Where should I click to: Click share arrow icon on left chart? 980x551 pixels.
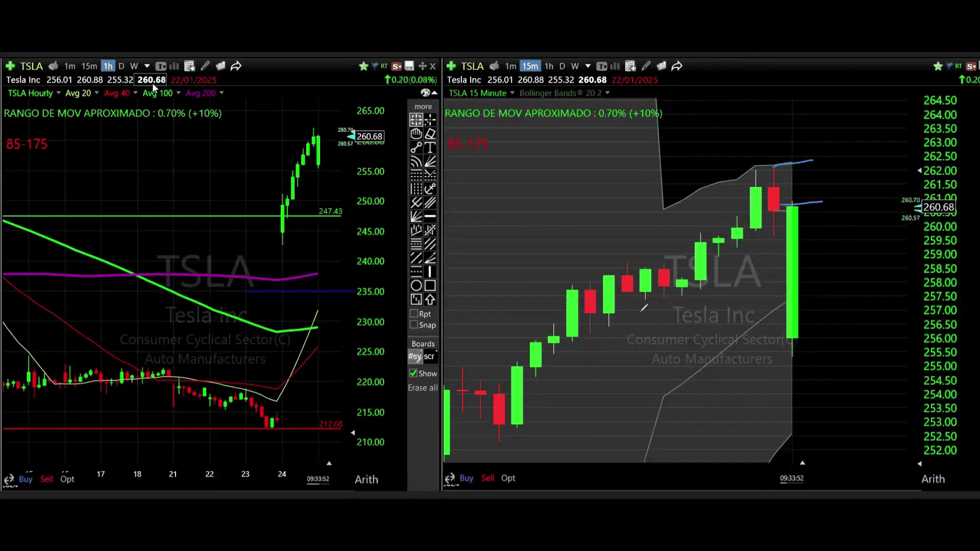point(236,66)
